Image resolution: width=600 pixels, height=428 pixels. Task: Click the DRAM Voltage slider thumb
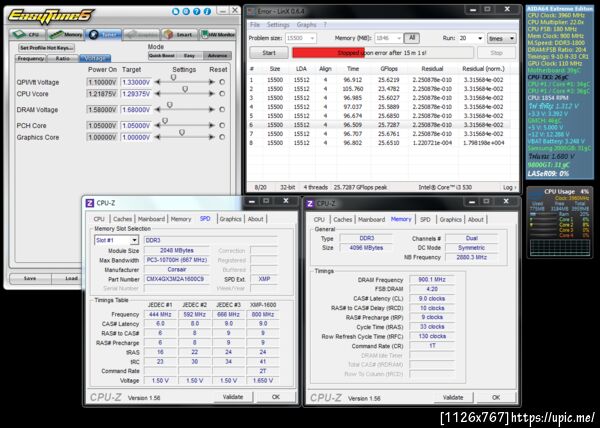click(170, 105)
